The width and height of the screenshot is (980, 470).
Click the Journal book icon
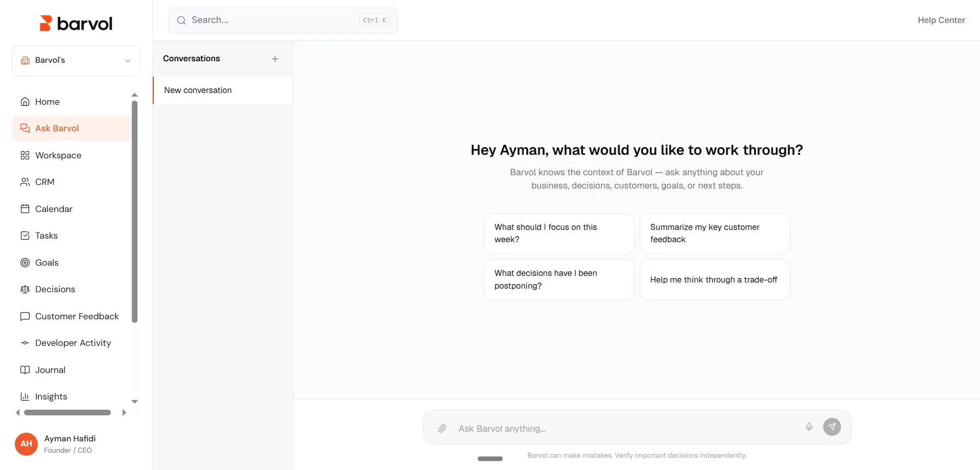click(25, 370)
